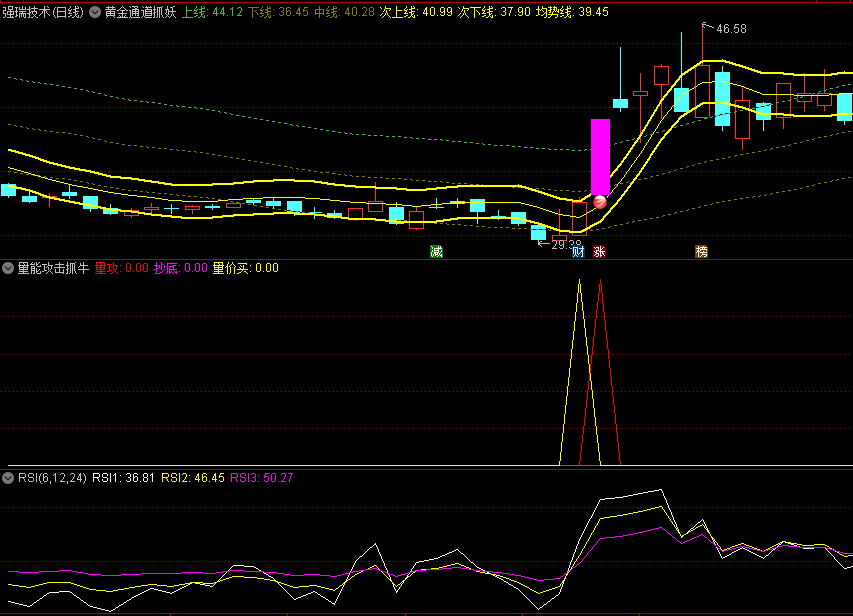Screen dimensions: 853x616
Task: Click the 黄金通道抓妖 indicator name
Action: pos(140,12)
